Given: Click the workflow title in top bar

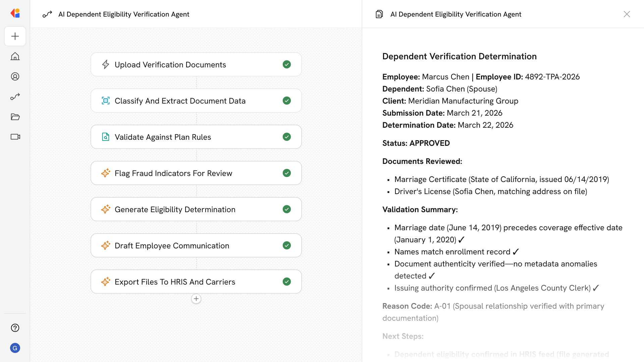Looking at the screenshot, I should 124,14.
